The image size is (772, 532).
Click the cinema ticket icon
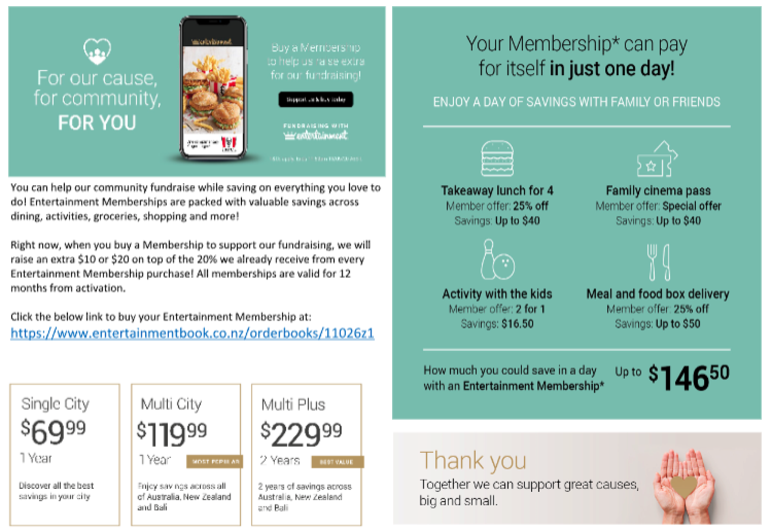[x=657, y=159]
